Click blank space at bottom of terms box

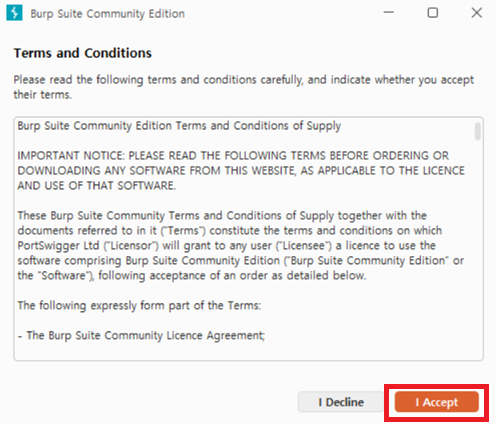coord(247,351)
